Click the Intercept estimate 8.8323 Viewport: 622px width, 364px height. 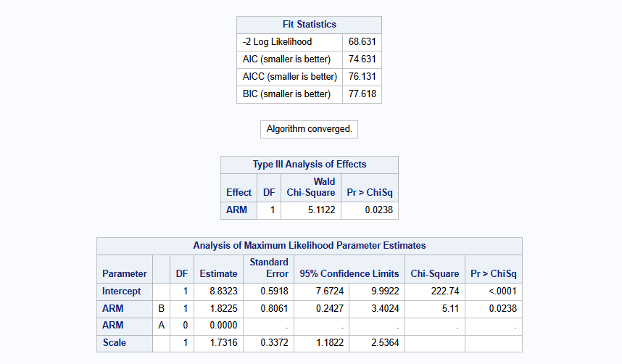click(x=219, y=291)
